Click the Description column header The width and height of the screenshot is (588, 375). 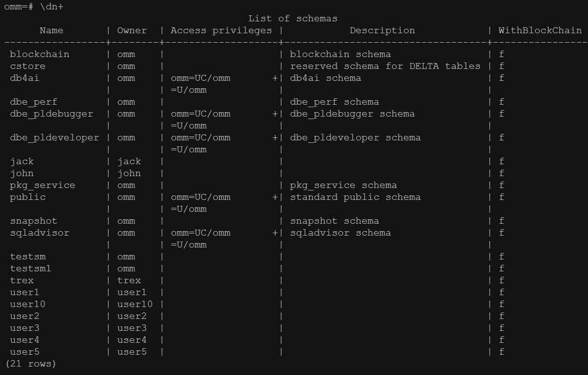[x=382, y=31]
